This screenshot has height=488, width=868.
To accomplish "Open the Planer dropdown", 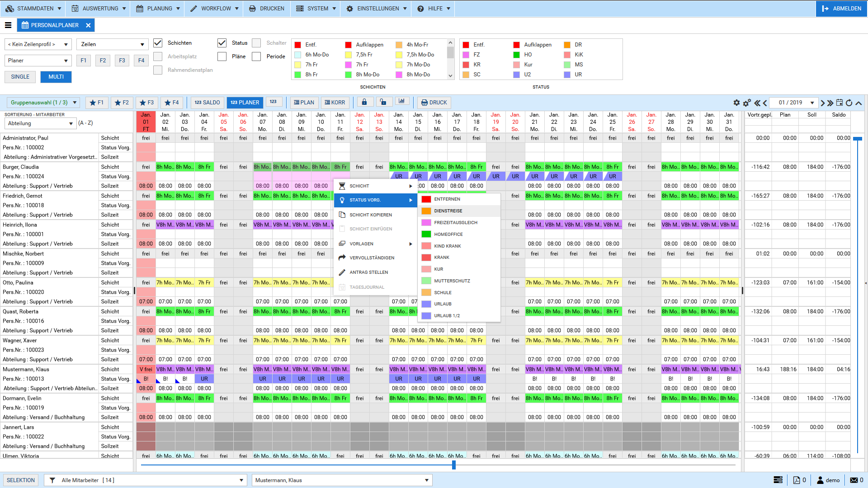I will tap(38, 61).
